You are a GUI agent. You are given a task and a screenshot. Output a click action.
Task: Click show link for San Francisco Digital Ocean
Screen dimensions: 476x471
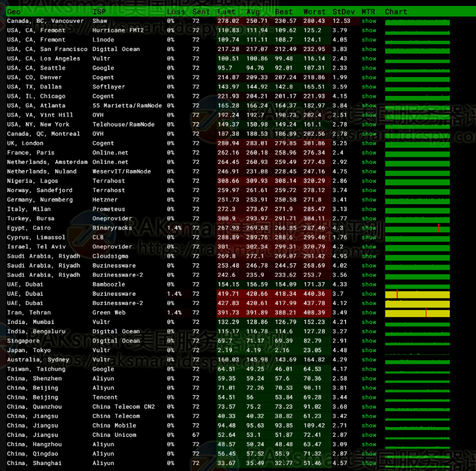(x=369, y=49)
